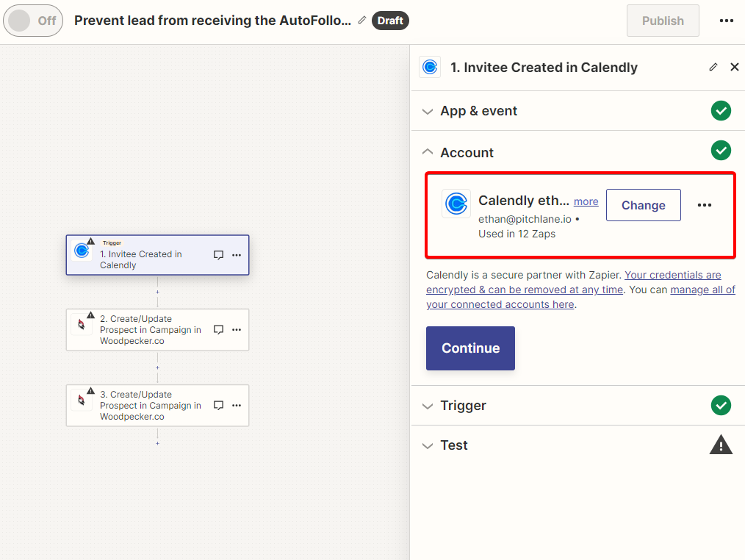This screenshot has height=560, width=745.
Task: Click the Calendly account logo icon
Action: [456, 204]
